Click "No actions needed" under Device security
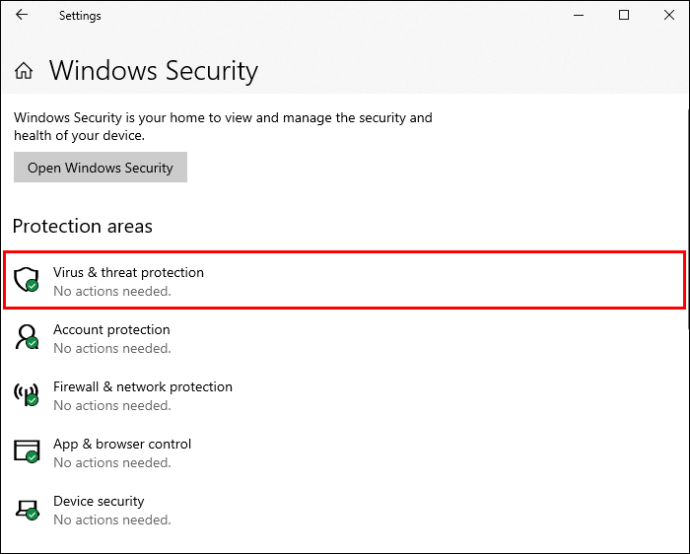This screenshot has height=554, width=690. (x=112, y=520)
